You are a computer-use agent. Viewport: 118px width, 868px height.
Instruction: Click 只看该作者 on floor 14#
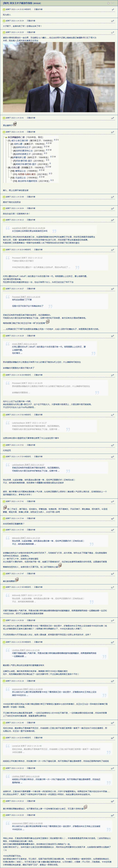[x=31, y=118]
